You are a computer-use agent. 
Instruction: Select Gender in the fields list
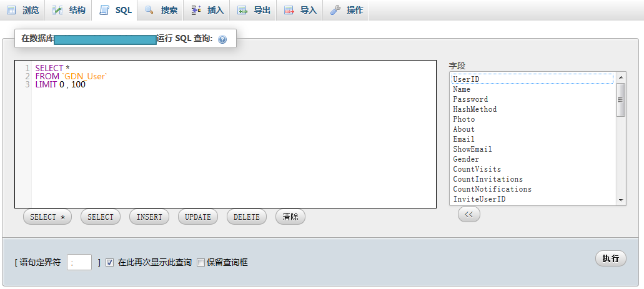(x=533, y=159)
